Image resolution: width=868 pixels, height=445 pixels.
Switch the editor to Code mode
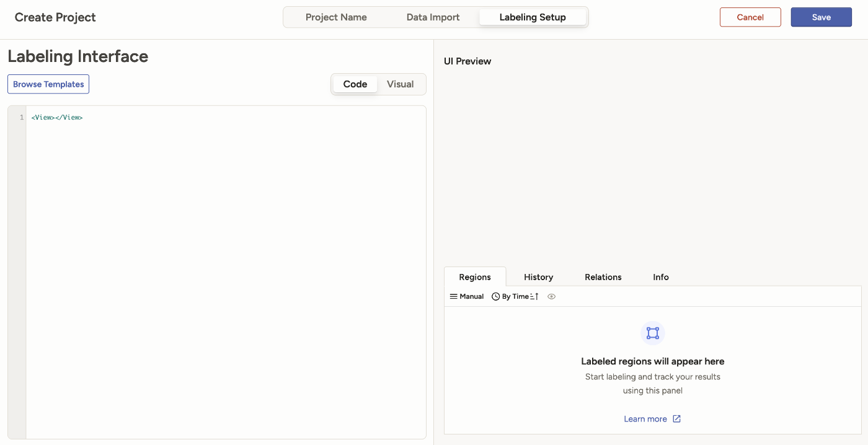point(355,84)
